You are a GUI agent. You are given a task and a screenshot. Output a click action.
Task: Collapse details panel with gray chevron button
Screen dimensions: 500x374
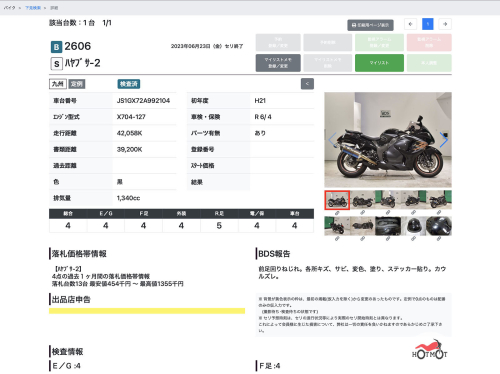(x=307, y=84)
